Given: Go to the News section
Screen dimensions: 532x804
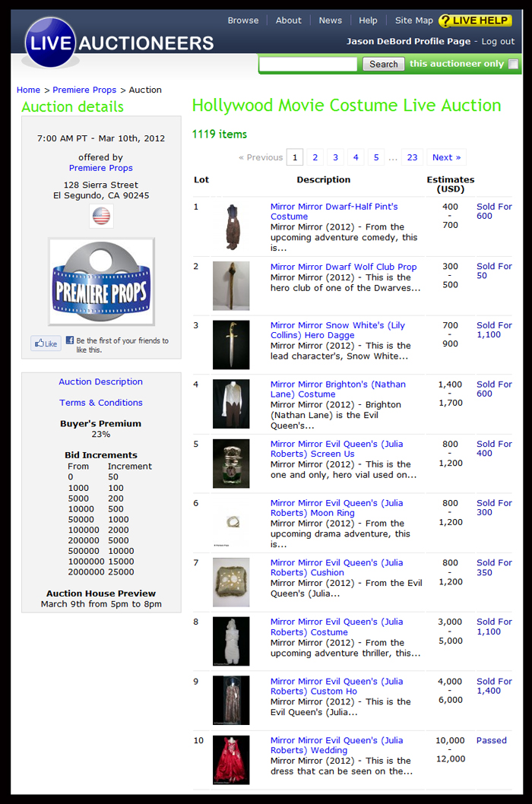Looking at the screenshot, I should pos(330,21).
